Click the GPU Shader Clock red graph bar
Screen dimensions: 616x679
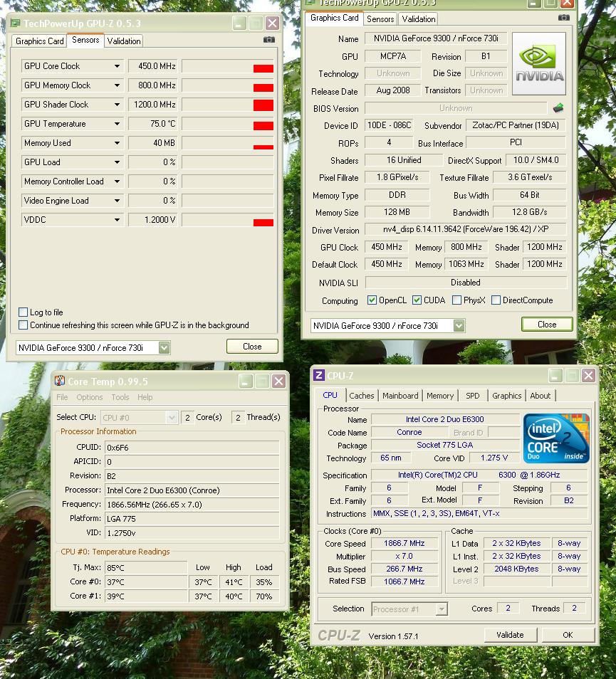[x=263, y=105]
